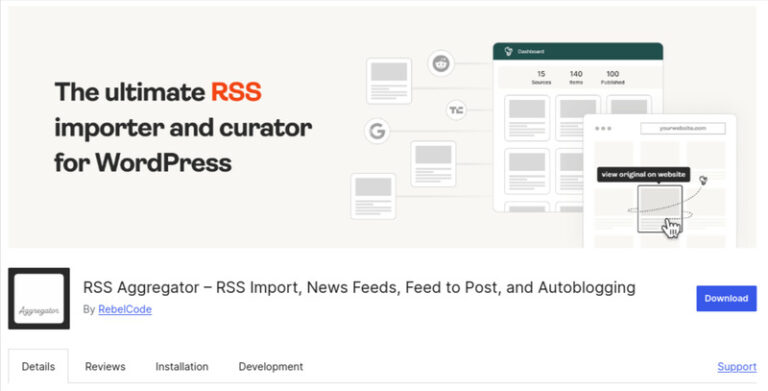Click the '15 Sources' stat in banner
This screenshot has width=768, height=391.
click(x=541, y=77)
